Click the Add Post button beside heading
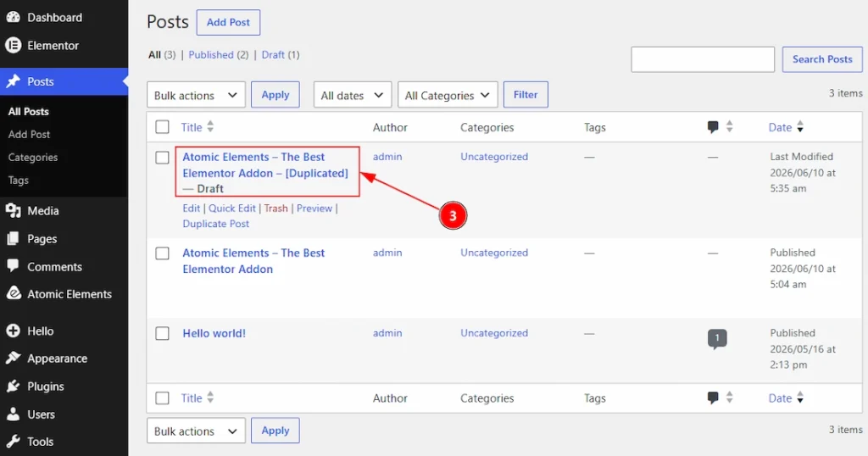Image resolution: width=868 pixels, height=456 pixels. pyautogui.click(x=228, y=23)
